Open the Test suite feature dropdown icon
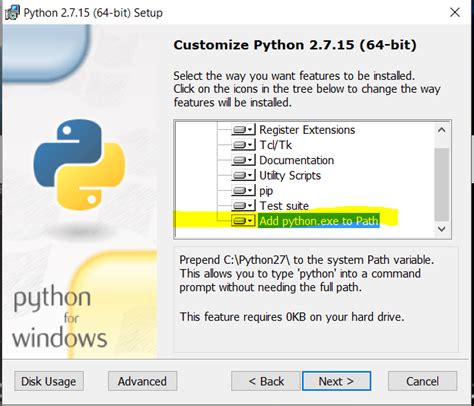Image resolution: width=474 pixels, height=406 pixels. click(x=244, y=205)
